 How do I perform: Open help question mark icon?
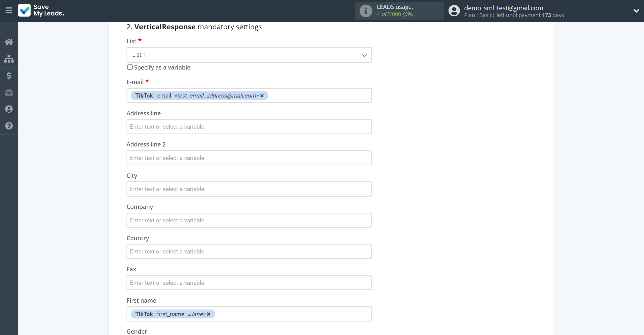pos(9,126)
